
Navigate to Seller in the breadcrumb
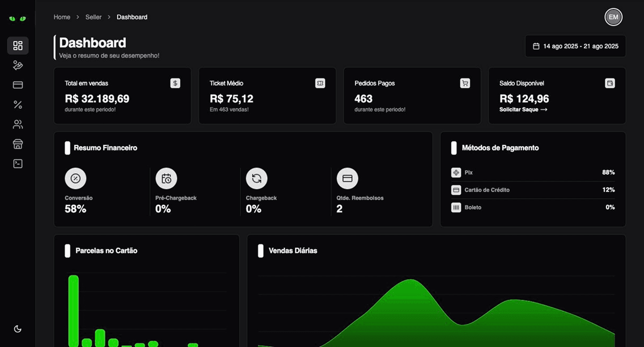tap(93, 17)
